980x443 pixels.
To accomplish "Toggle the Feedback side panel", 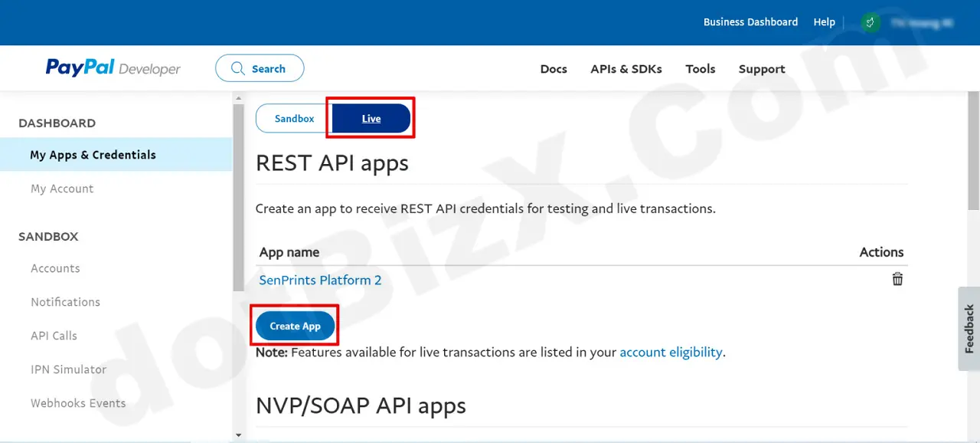I will click(x=968, y=329).
